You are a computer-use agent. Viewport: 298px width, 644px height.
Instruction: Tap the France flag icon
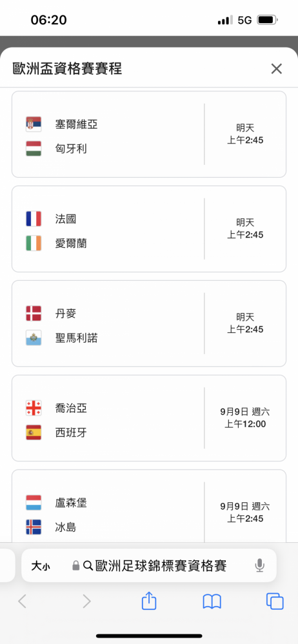click(x=34, y=219)
